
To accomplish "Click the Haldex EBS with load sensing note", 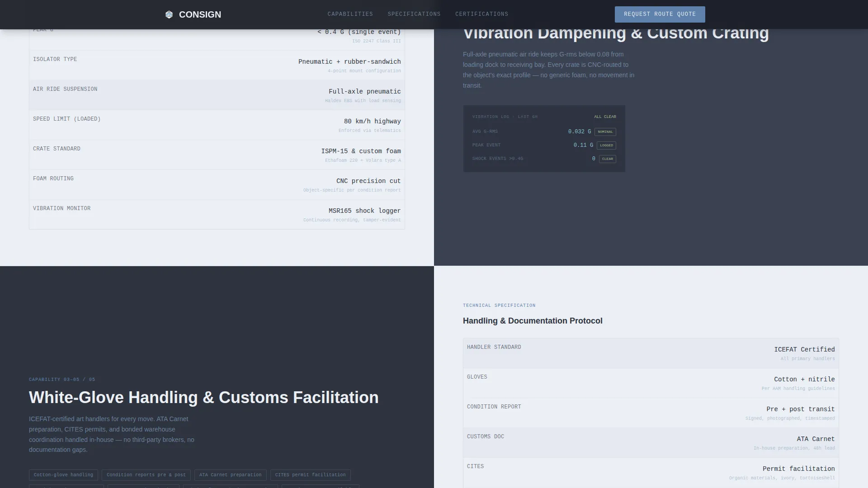I will pyautogui.click(x=363, y=101).
